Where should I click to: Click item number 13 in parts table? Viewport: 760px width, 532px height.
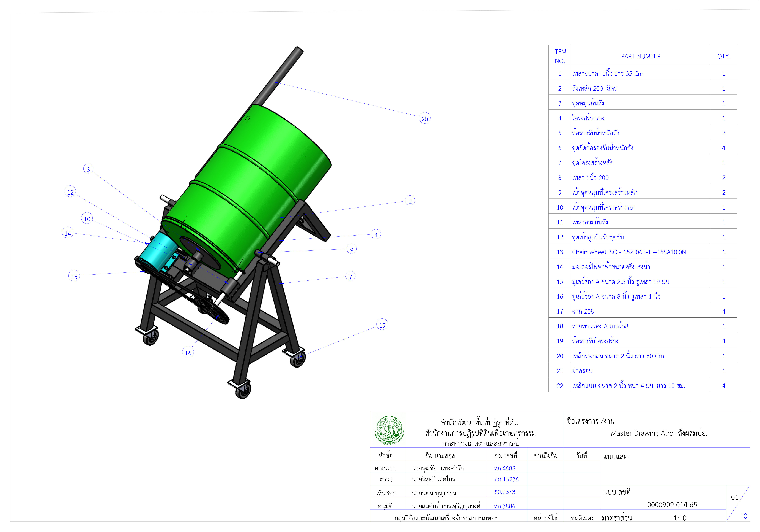[560, 252]
